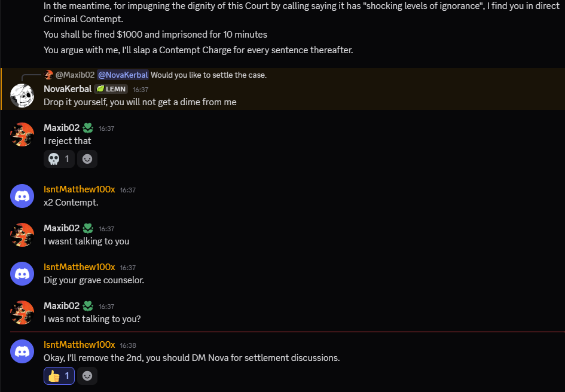Click NovaKerbal's avatar picture
Image resolution: width=565 pixels, height=392 pixels.
tap(22, 96)
